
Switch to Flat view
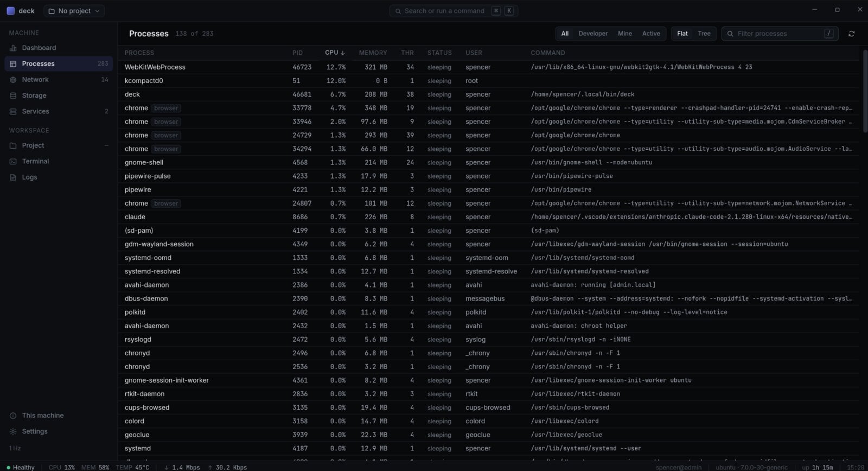pyautogui.click(x=682, y=34)
